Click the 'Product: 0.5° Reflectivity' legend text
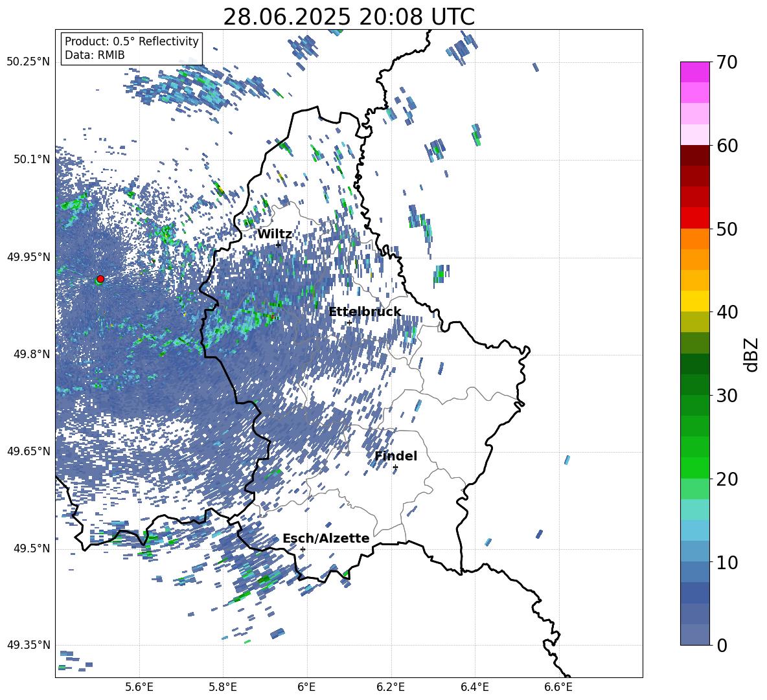767x700 pixels. pyautogui.click(x=132, y=41)
